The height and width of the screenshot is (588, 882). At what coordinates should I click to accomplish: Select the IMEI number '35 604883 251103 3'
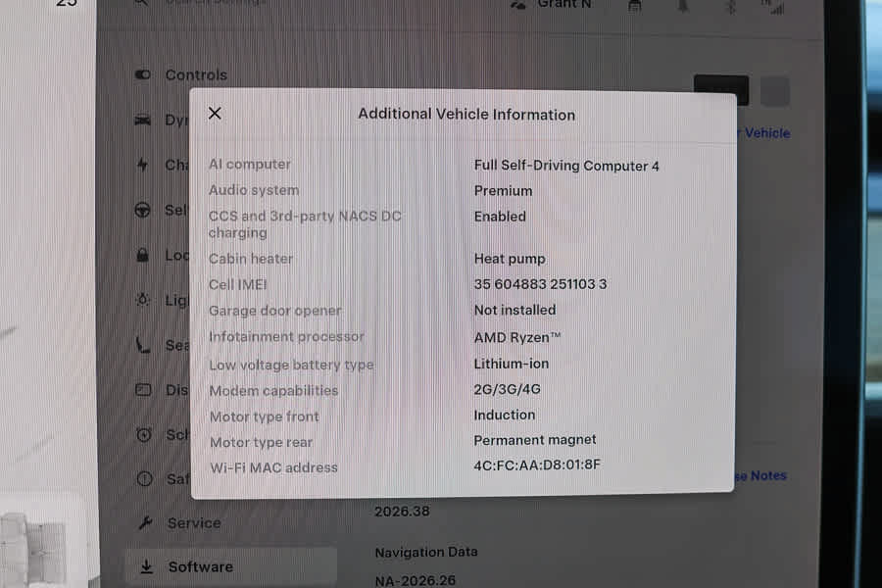[x=541, y=284]
